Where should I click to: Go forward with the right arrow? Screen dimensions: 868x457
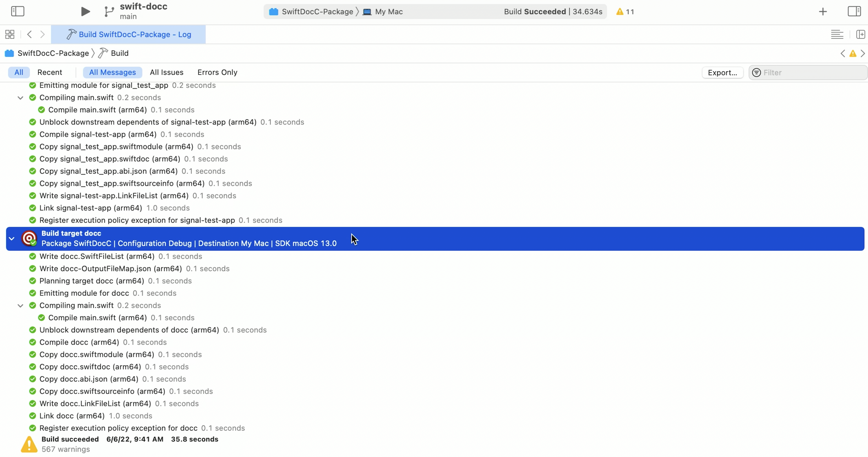(42, 34)
